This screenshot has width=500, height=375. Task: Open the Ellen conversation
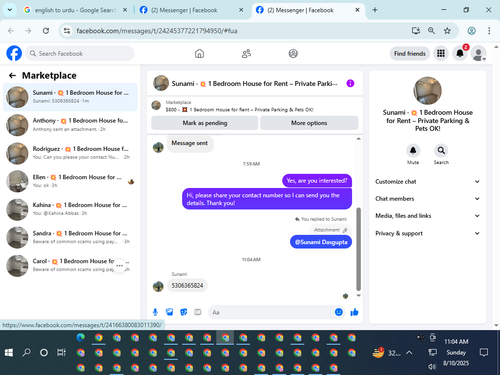point(70,181)
